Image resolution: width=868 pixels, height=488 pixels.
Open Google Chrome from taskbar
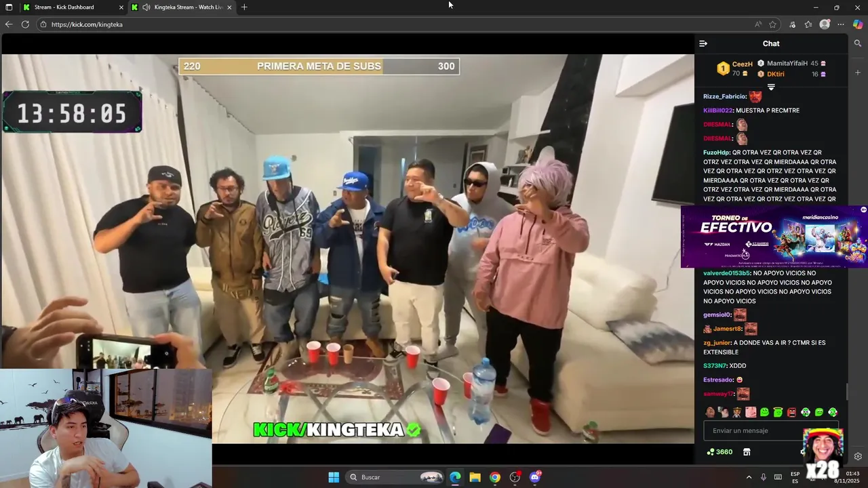point(495,477)
